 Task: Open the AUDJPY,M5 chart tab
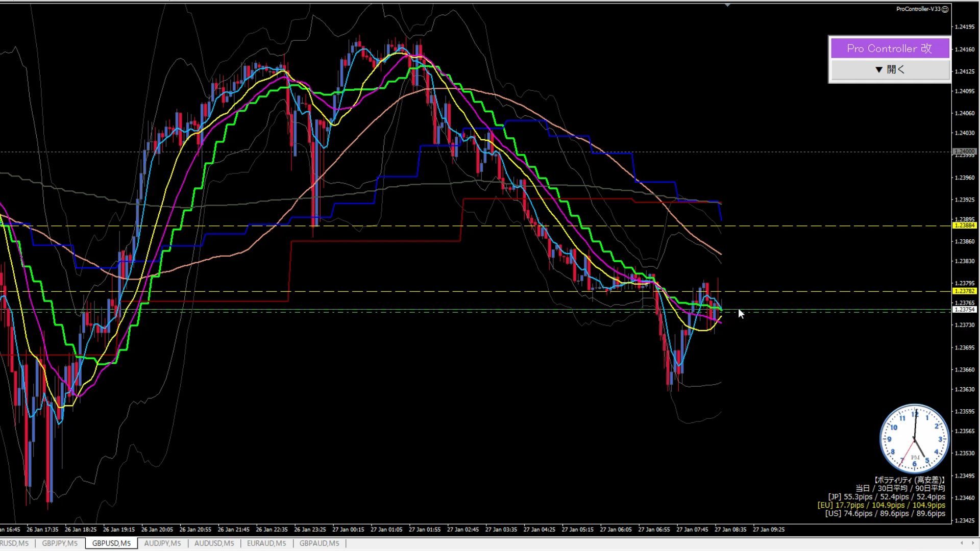[x=162, y=543]
